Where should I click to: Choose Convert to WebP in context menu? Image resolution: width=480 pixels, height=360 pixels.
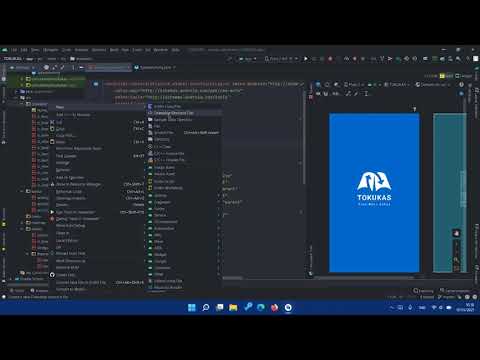pyautogui.click(x=97, y=289)
